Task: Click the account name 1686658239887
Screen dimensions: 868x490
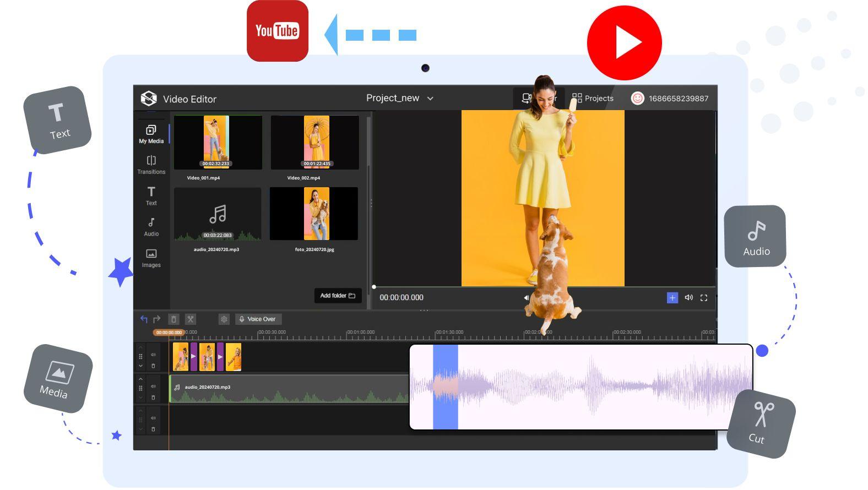Action: (679, 99)
